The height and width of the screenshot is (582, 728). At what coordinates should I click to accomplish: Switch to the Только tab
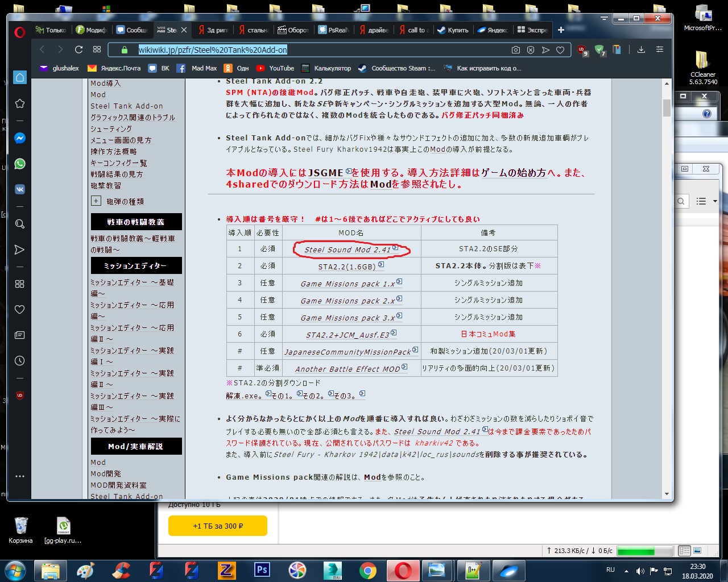[51, 30]
